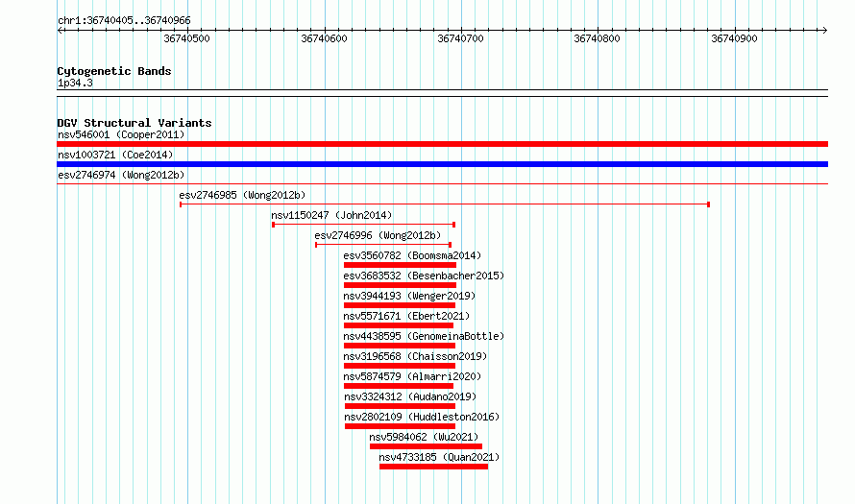Select the red bar under nsv3324312
Screen dimensions: 855x504
tap(401, 406)
